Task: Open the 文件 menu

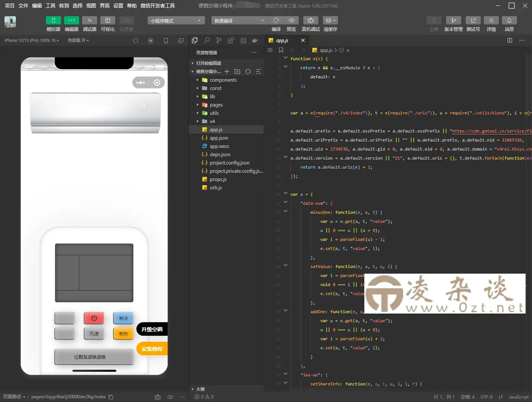Action: pyautogui.click(x=23, y=6)
